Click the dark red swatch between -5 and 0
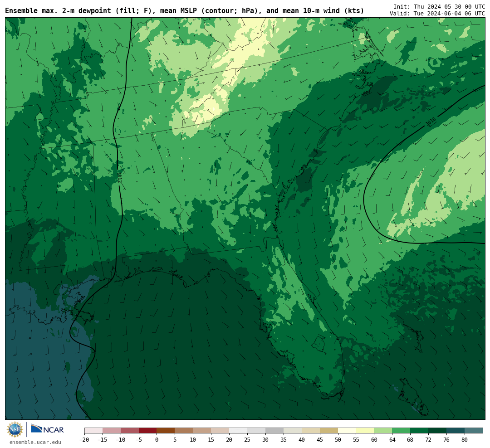Screen dimensions: 490x448 tap(148, 431)
